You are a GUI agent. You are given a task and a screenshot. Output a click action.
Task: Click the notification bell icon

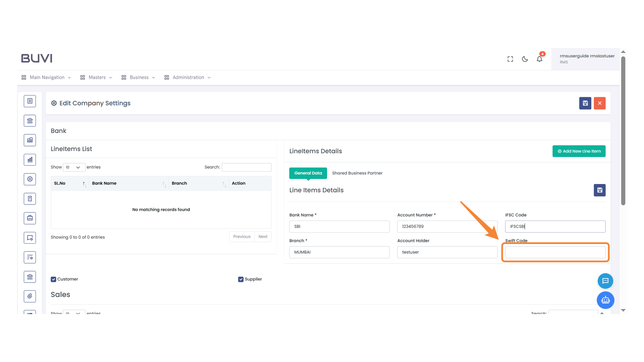pos(539,59)
